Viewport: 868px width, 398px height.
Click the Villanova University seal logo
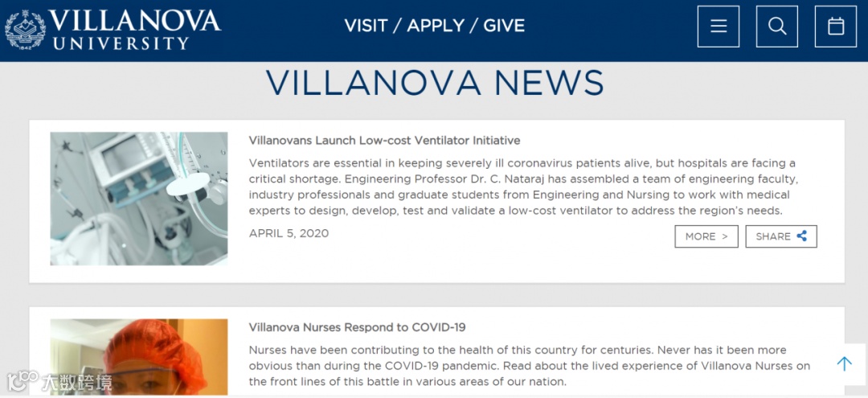point(25,29)
